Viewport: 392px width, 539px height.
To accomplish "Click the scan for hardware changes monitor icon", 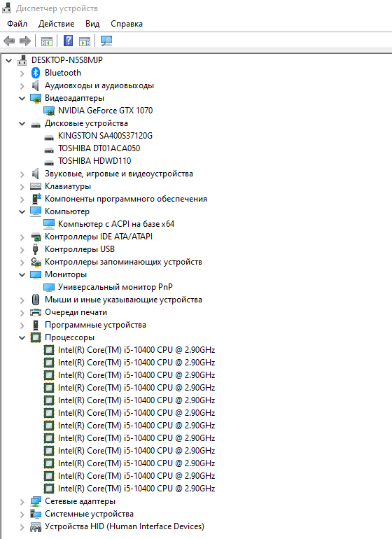I will point(106,41).
